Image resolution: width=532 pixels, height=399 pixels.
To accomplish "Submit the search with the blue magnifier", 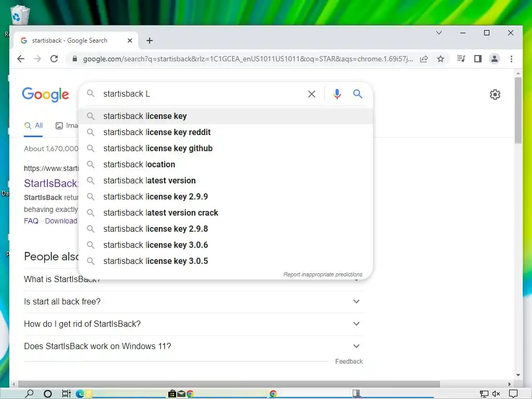I will (357, 94).
